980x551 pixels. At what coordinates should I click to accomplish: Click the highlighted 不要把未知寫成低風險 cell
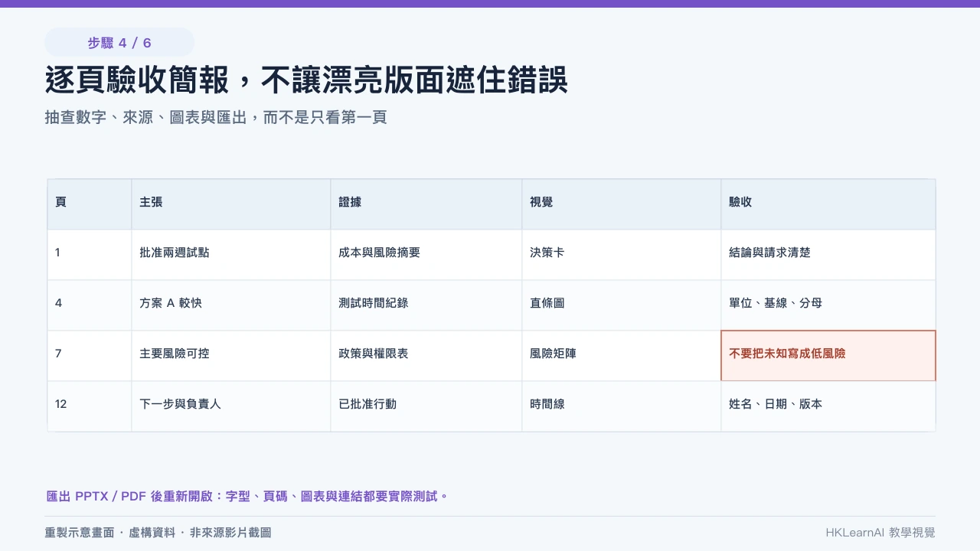point(828,356)
